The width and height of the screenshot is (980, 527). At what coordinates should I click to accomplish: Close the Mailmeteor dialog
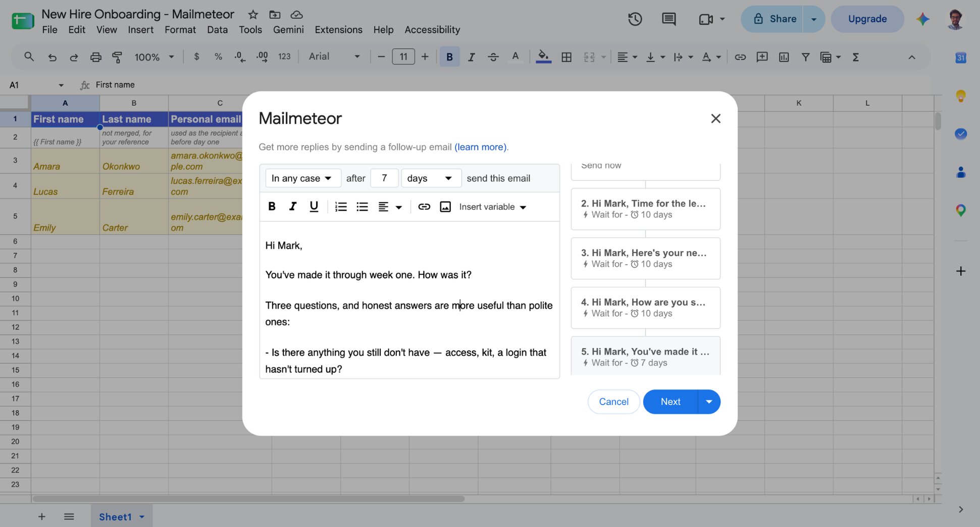pyautogui.click(x=715, y=119)
